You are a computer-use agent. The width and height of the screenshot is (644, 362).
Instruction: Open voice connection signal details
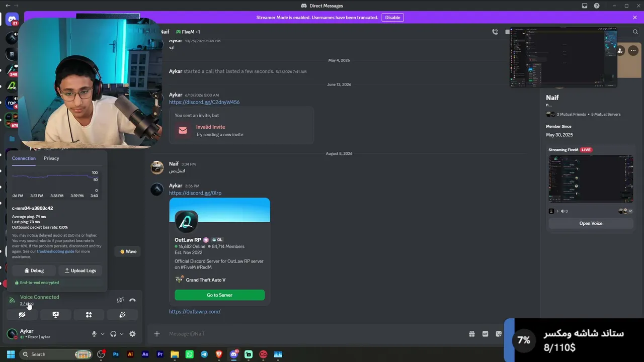point(12,300)
